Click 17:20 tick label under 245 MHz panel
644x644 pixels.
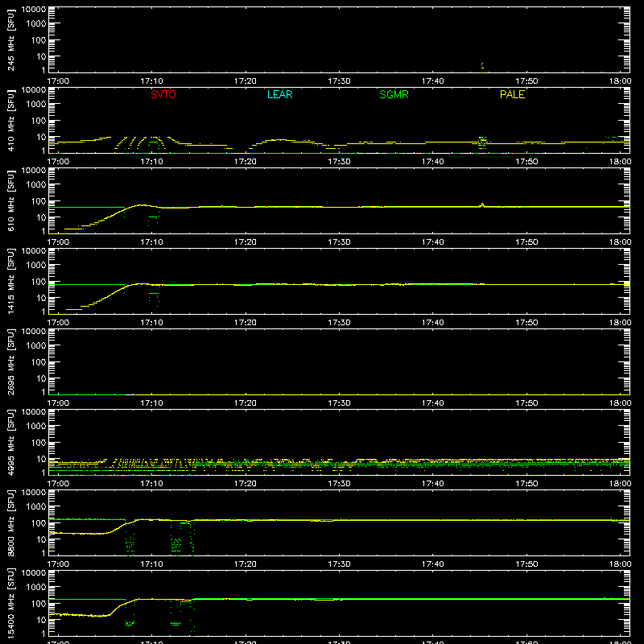pos(246,81)
